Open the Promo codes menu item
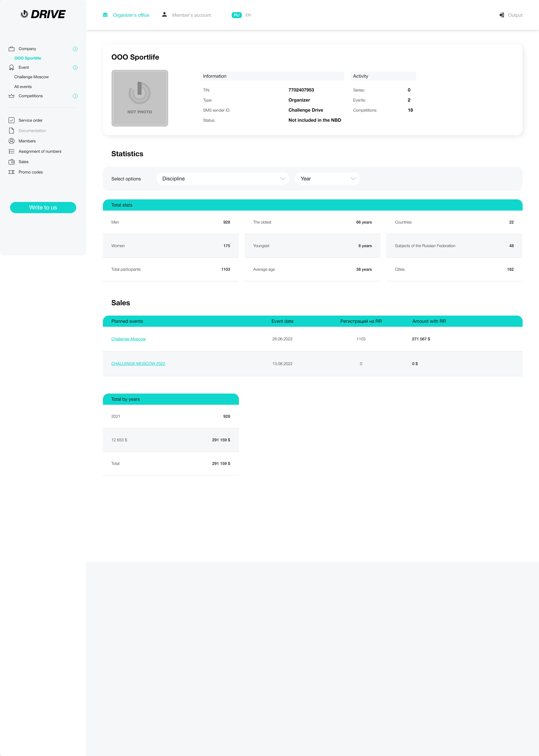 click(30, 172)
